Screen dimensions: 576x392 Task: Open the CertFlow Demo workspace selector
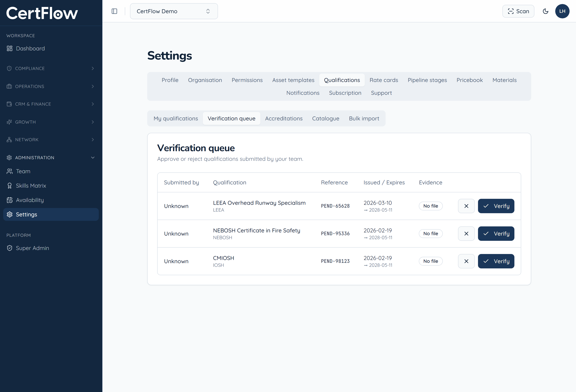click(174, 11)
